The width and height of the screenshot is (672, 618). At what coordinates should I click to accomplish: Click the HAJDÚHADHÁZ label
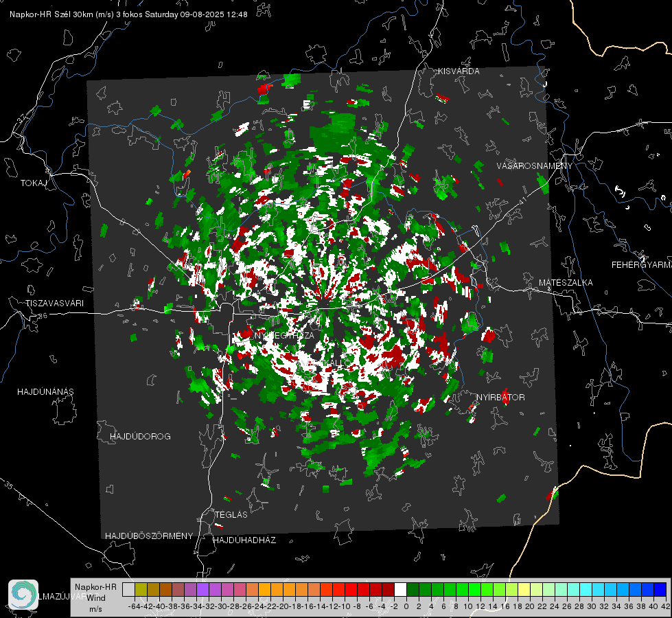(245, 540)
